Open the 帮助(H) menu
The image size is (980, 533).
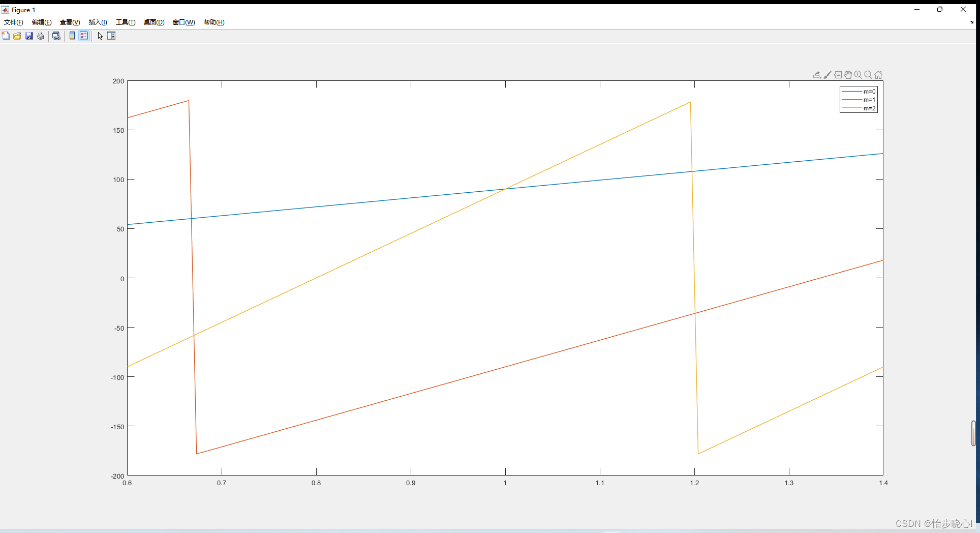point(214,22)
